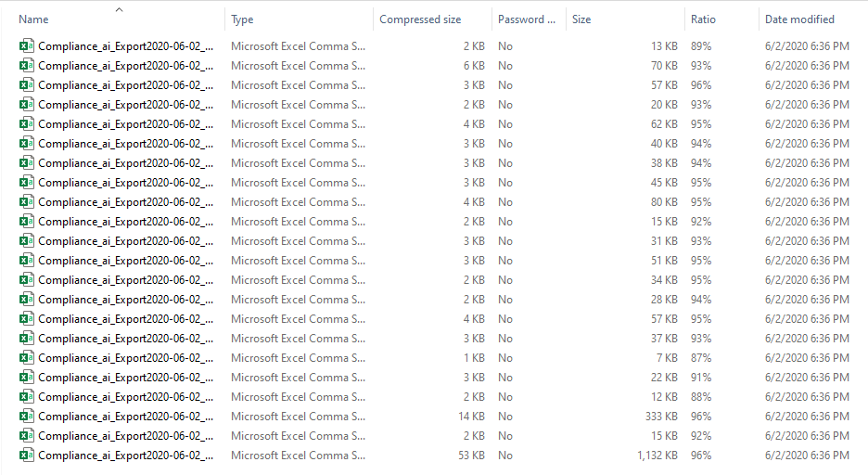Click the 1,132 KB size value
868x475 pixels.
[x=657, y=456]
